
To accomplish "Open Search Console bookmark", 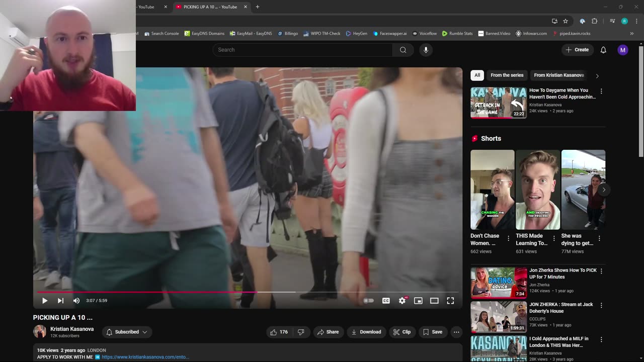I will pyautogui.click(x=162, y=34).
